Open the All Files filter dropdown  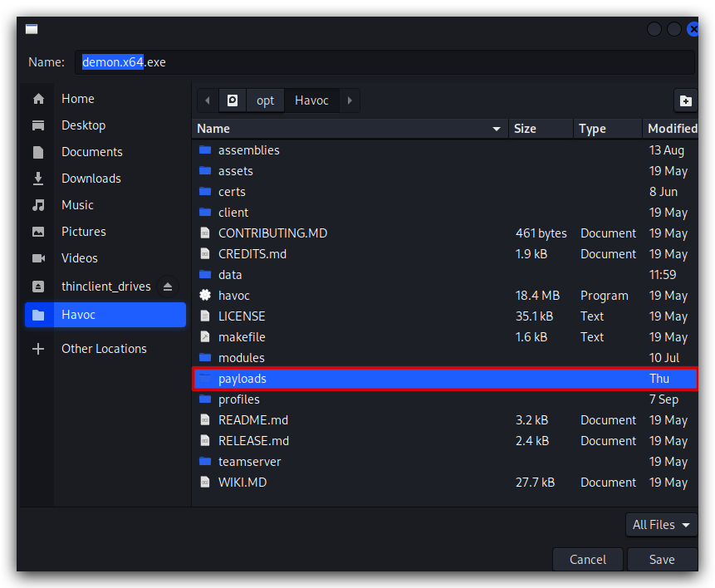click(x=661, y=525)
